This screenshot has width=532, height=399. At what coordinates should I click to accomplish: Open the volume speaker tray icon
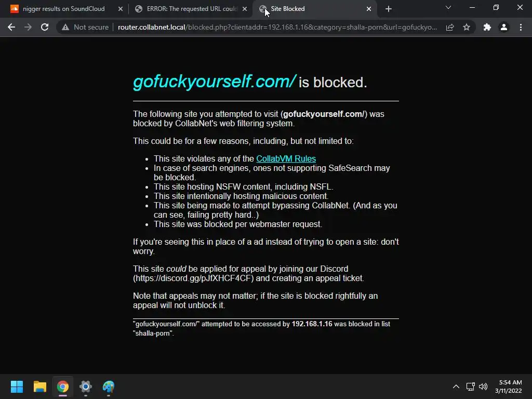point(483,387)
